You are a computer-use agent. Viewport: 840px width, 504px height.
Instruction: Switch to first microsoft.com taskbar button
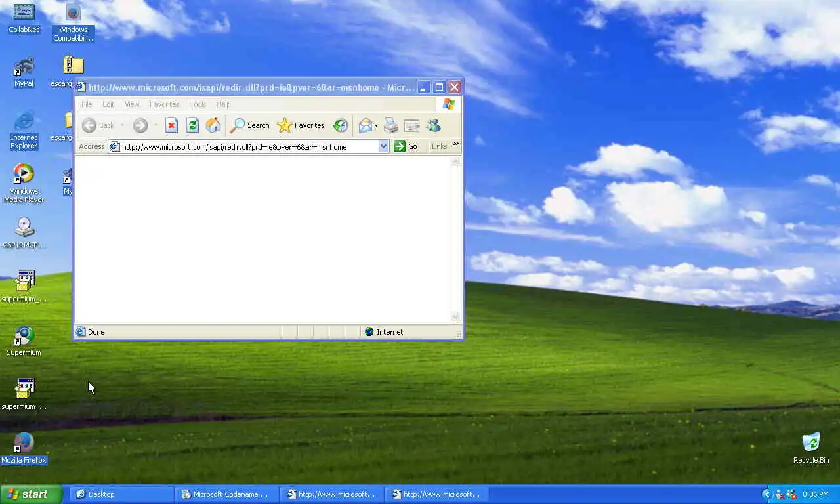click(x=332, y=494)
